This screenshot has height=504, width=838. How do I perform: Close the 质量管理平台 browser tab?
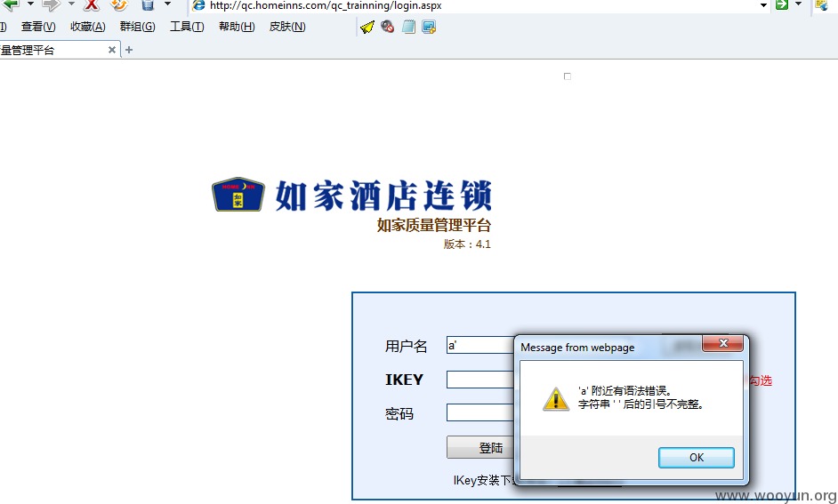click(x=112, y=50)
